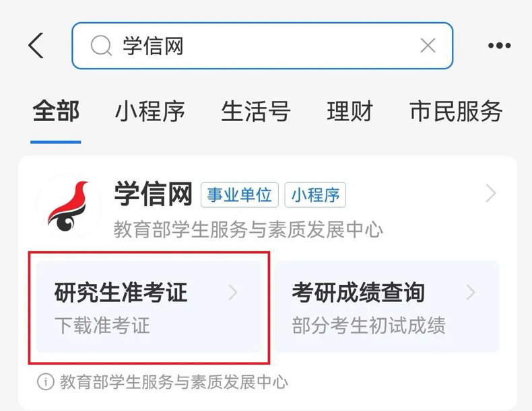Tap the back arrow icon
This screenshot has height=411, width=532.
point(36,45)
